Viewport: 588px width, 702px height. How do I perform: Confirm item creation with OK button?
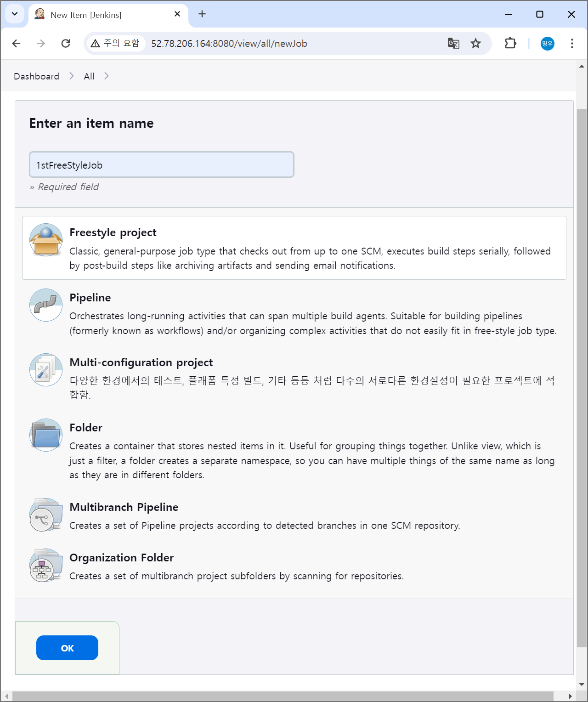pyautogui.click(x=67, y=648)
